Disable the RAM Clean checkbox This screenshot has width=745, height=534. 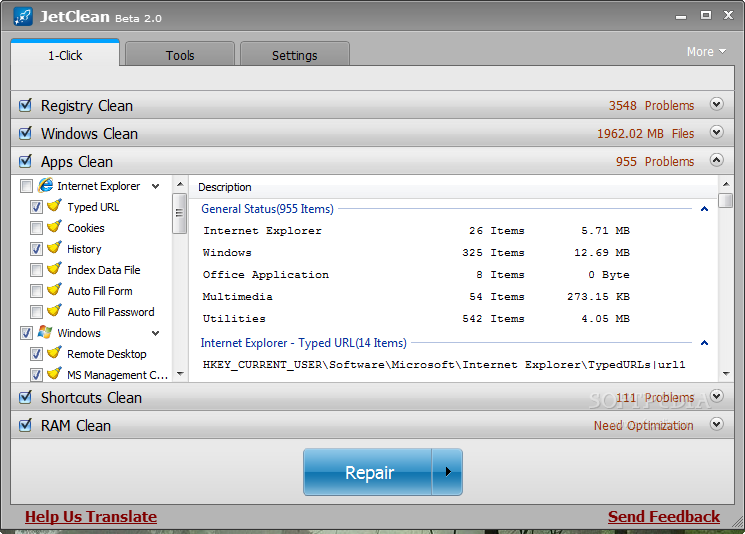click(x=26, y=425)
